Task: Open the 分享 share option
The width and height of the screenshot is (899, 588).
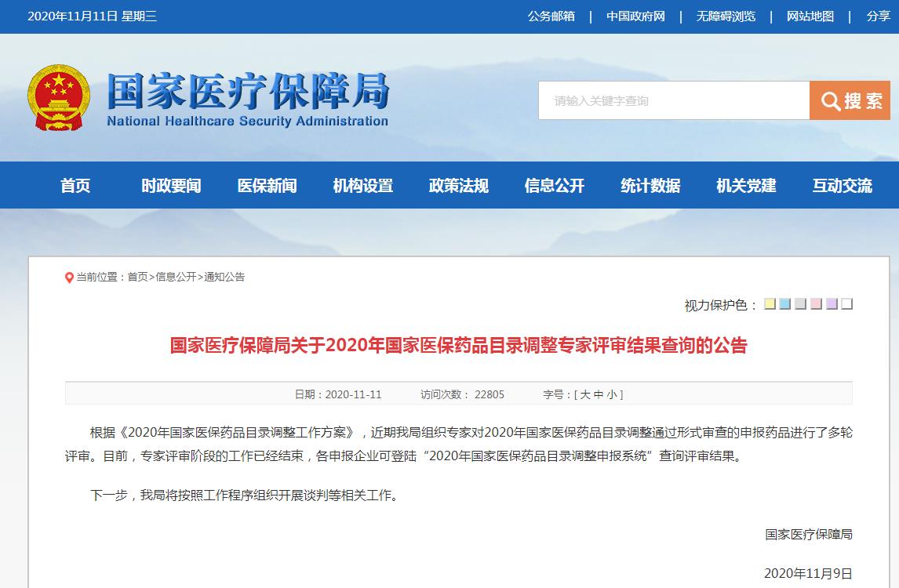Action: 878,16
